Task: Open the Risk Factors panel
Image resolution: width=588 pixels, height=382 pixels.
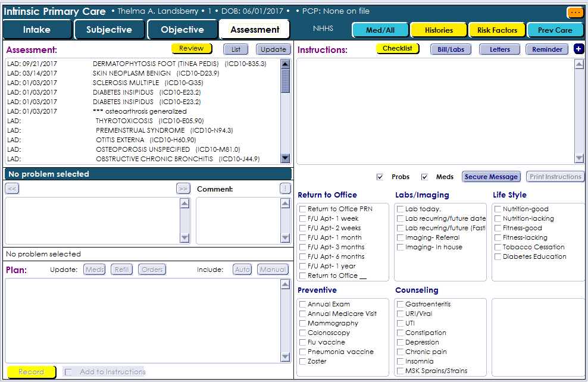Action: pos(497,30)
